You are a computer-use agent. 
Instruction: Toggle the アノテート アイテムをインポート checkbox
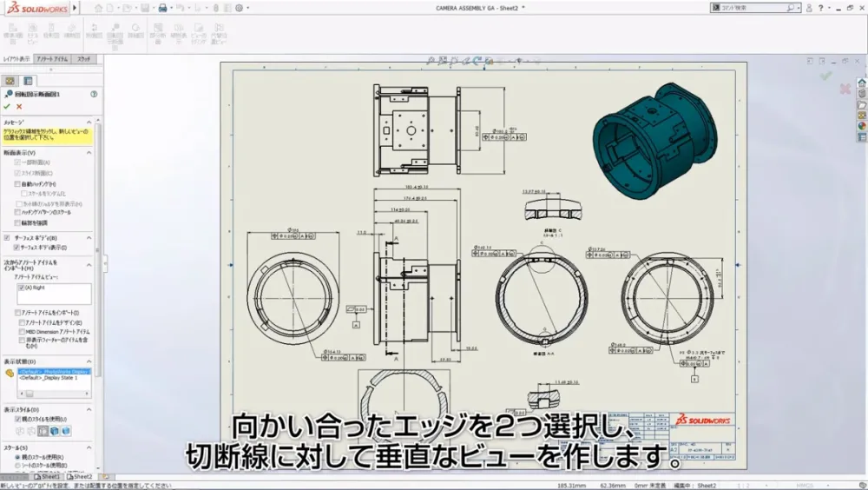click(17, 313)
